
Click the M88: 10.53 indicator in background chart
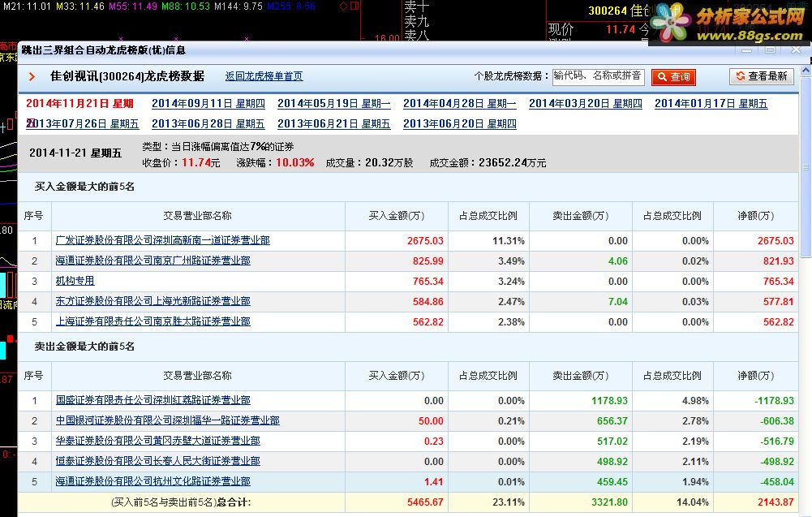[186, 6]
